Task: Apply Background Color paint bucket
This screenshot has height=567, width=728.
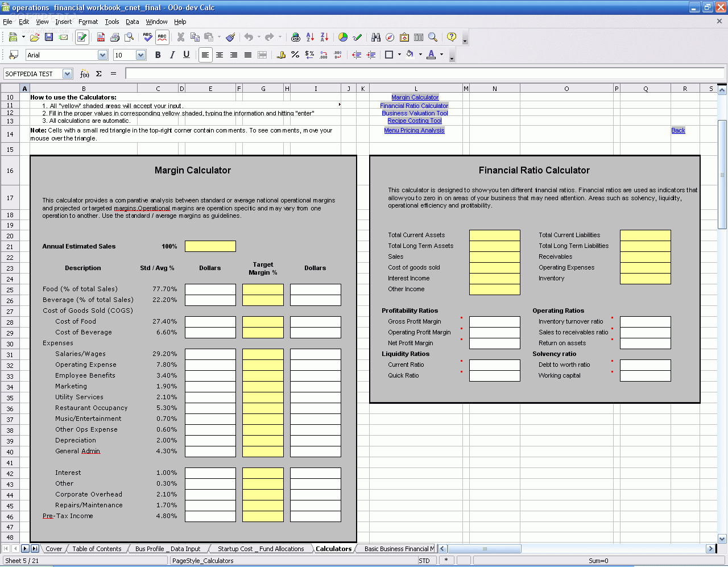Action: tap(409, 55)
